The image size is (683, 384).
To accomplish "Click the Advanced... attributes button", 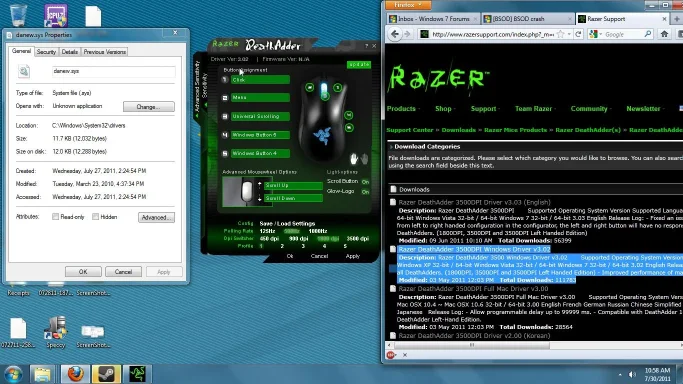I will pyautogui.click(x=156, y=217).
